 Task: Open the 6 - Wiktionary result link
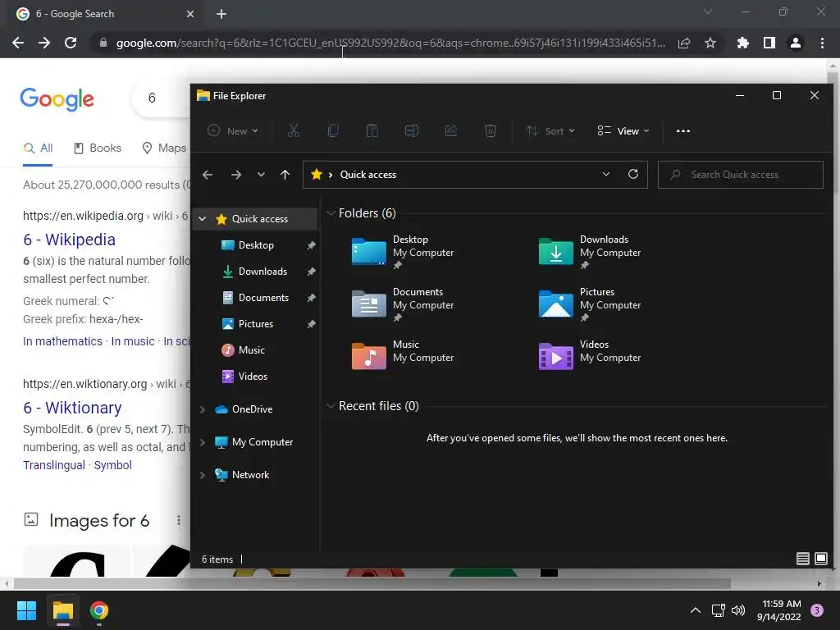(72, 408)
